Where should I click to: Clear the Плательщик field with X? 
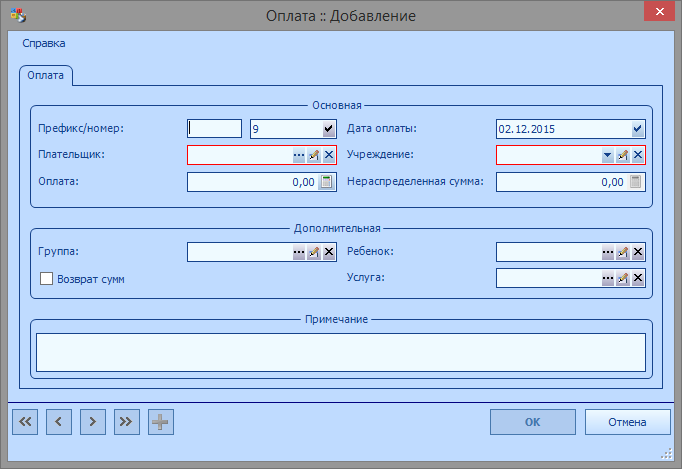(329, 155)
